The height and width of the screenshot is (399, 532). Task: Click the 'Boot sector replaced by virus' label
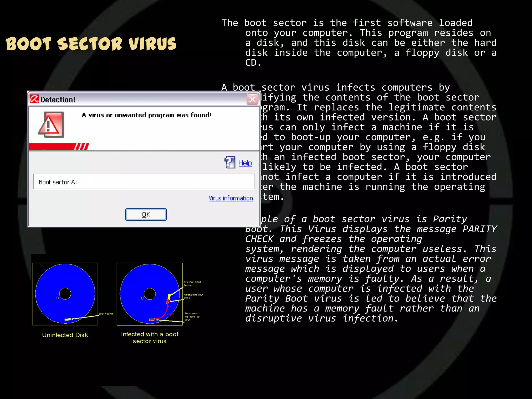coord(192,317)
